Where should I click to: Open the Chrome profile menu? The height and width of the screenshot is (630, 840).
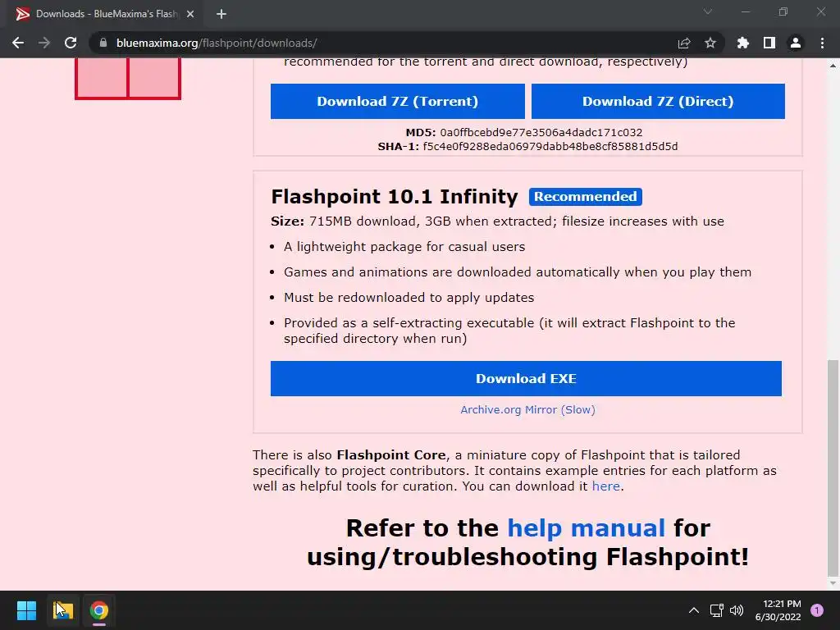pyautogui.click(x=796, y=43)
